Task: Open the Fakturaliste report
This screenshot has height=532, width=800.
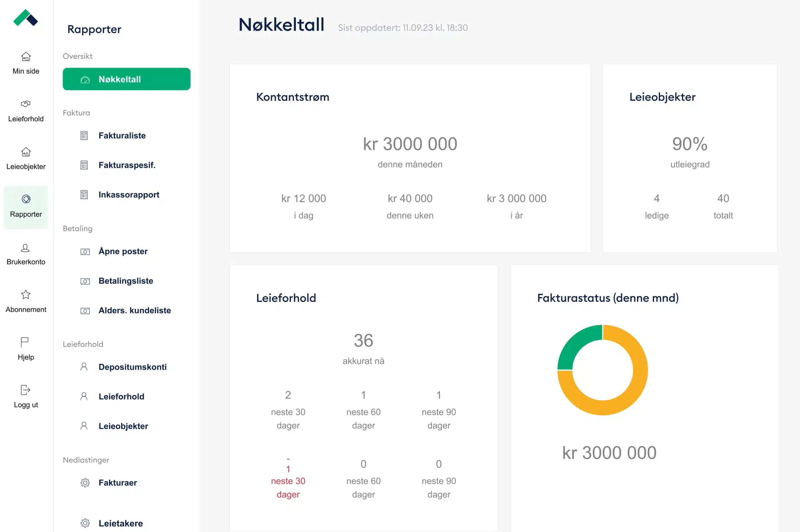Action: tap(122, 136)
